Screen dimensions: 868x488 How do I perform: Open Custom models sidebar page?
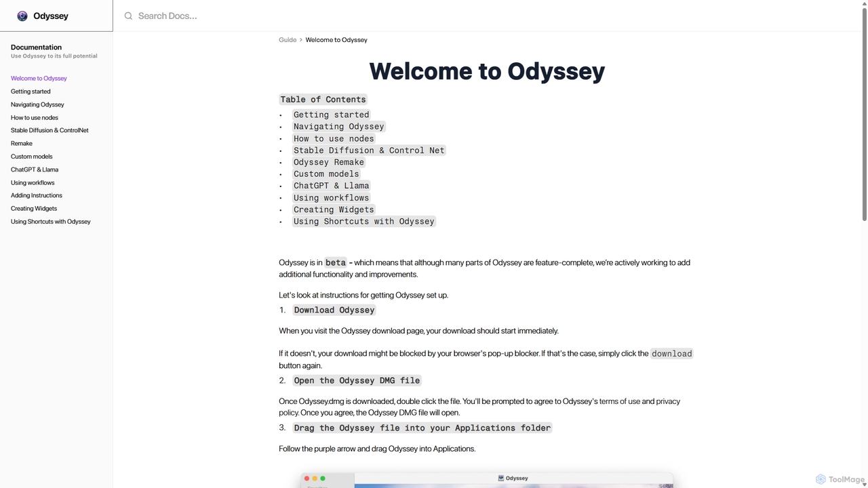[32, 157]
